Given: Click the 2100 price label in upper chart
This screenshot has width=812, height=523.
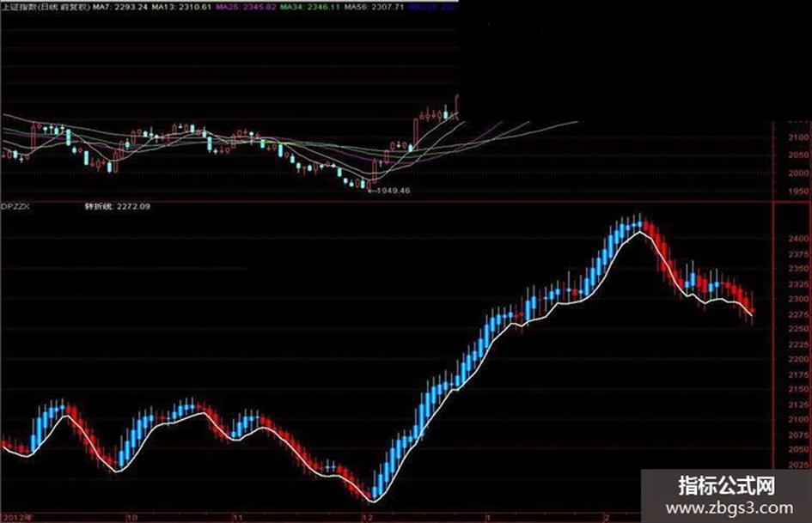Looking at the screenshot, I should click(798, 137).
